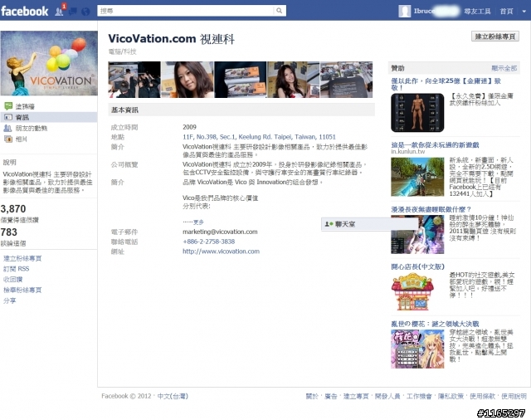Click the wall speech-bubble icon

[x=8, y=106]
